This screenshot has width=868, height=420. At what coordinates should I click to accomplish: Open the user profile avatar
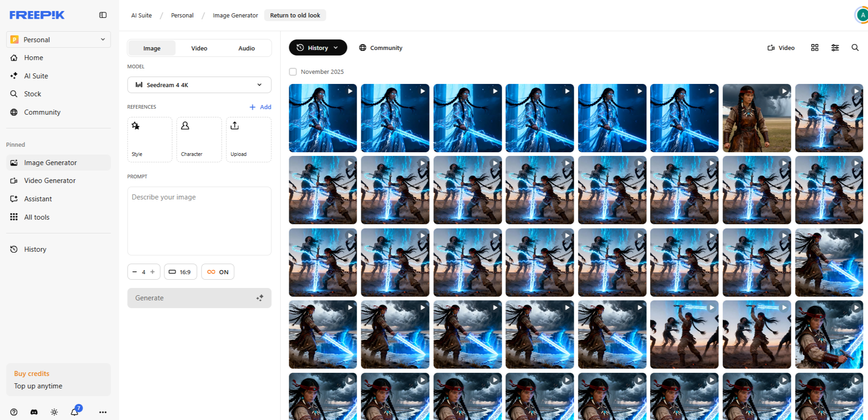point(862,15)
